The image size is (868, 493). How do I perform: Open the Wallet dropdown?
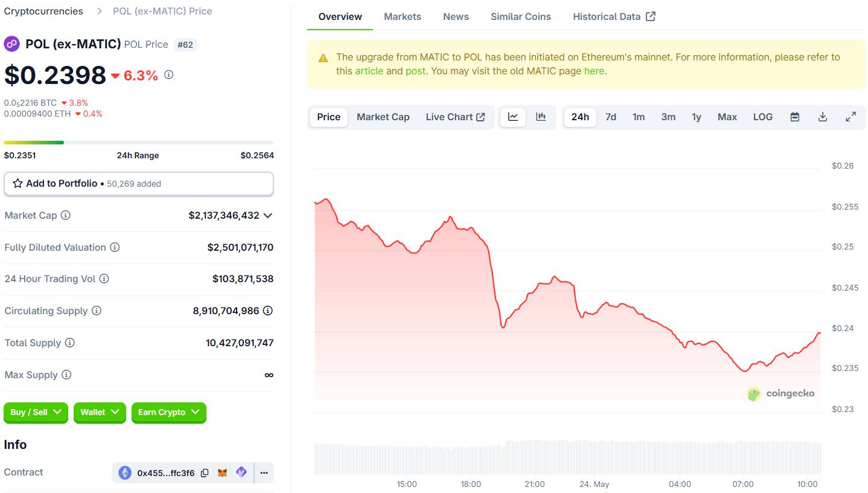(x=100, y=412)
